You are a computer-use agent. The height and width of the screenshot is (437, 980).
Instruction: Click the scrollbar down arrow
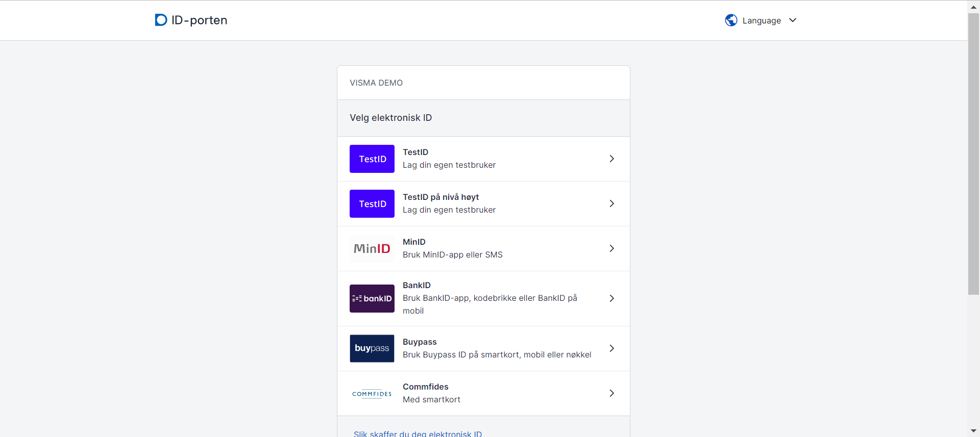click(x=973, y=431)
